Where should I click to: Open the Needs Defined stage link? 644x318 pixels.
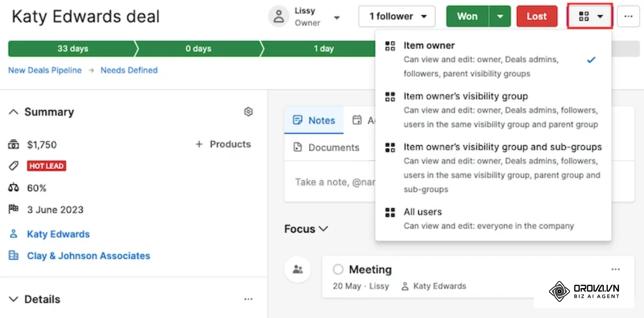point(129,70)
